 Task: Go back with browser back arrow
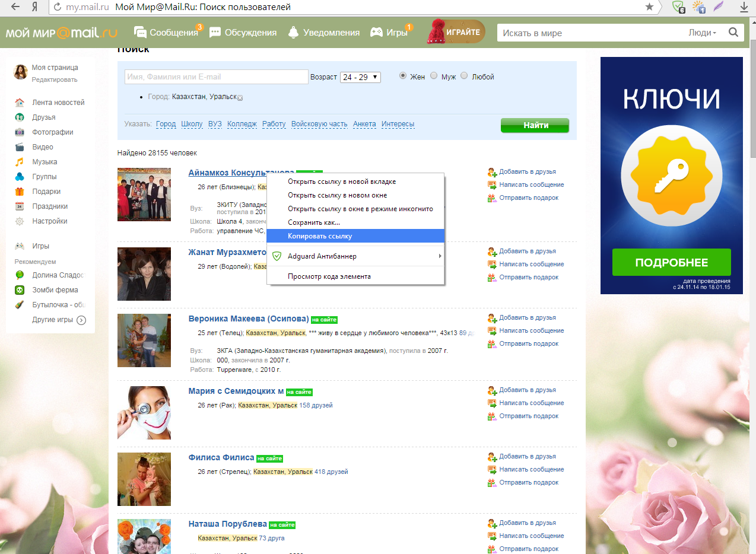point(15,7)
